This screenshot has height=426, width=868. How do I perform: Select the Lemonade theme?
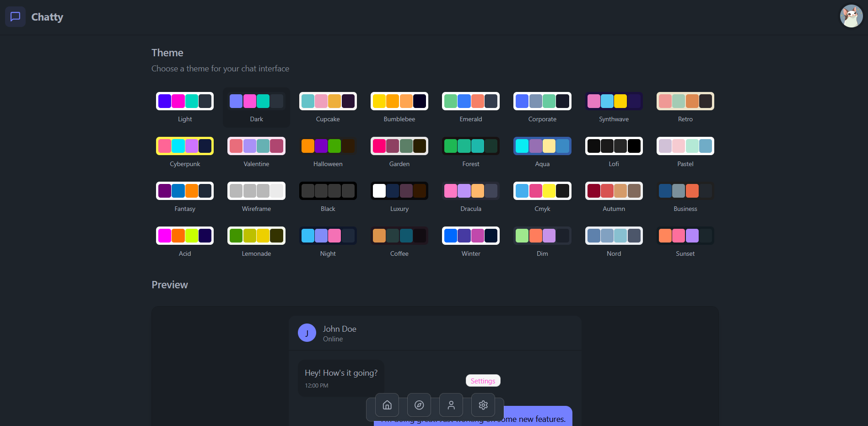pyautogui.click(x=256, y=242)
